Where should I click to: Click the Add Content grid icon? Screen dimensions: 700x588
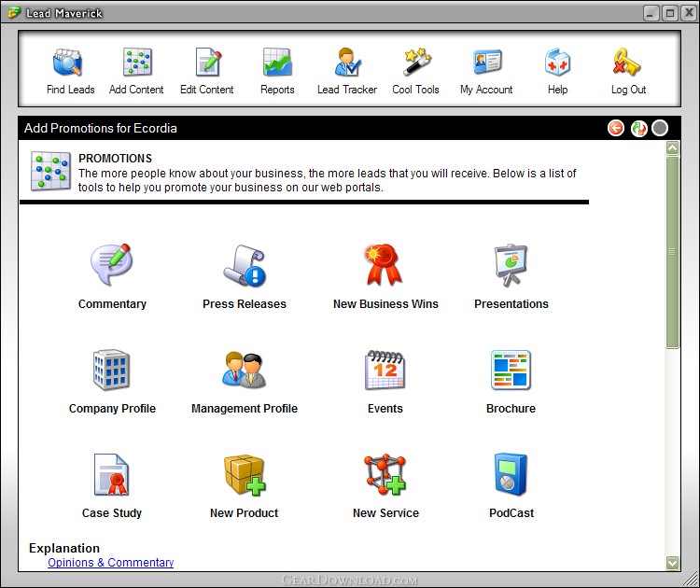pos(137,63)
